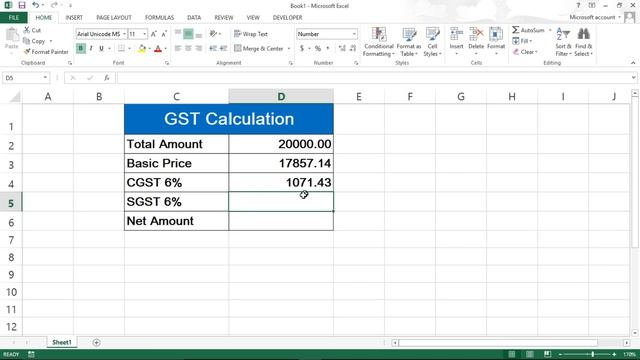This screenshot has height=360, width=640.
Task: Click the Orientation angled-text icon
Action: click(x=213, y=33)
